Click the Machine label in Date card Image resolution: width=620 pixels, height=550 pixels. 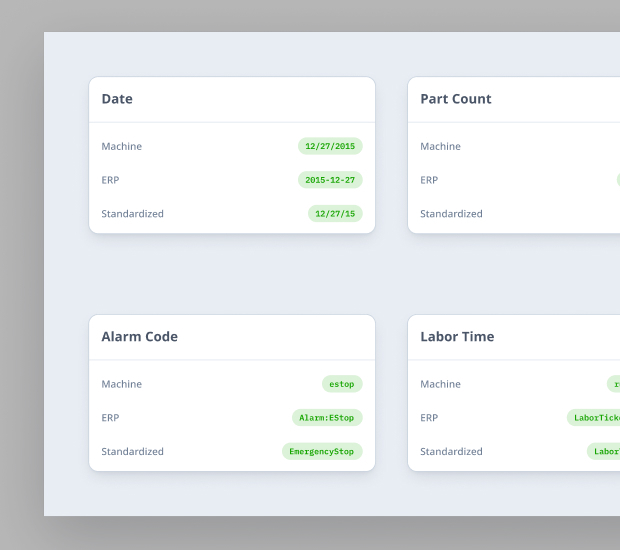(x=121, y=146)
